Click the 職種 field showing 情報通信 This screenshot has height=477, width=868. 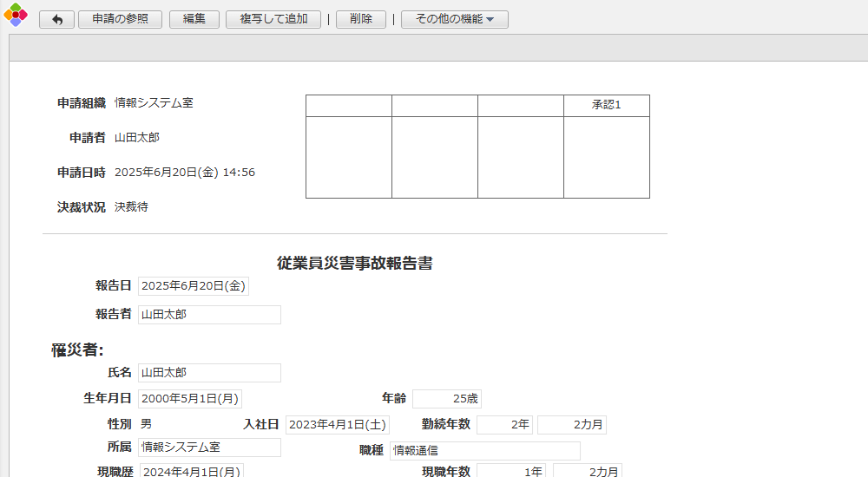click(x=484, y=451)
